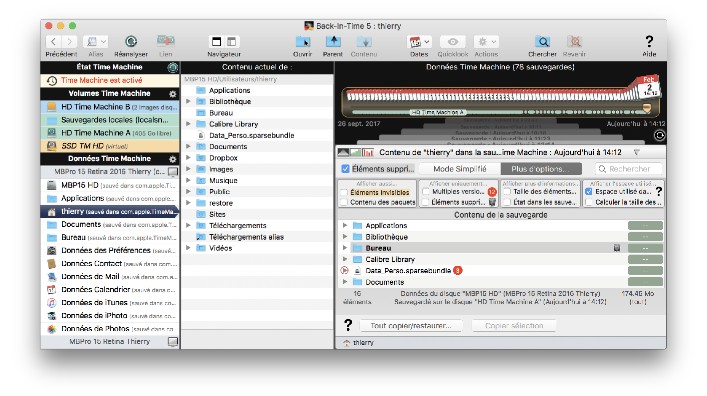Image resolution: width=707 pixels, height=396 pixels.
Task: Click red badge on Data_Perso.sparsebundle
Action: pos(458,271)
